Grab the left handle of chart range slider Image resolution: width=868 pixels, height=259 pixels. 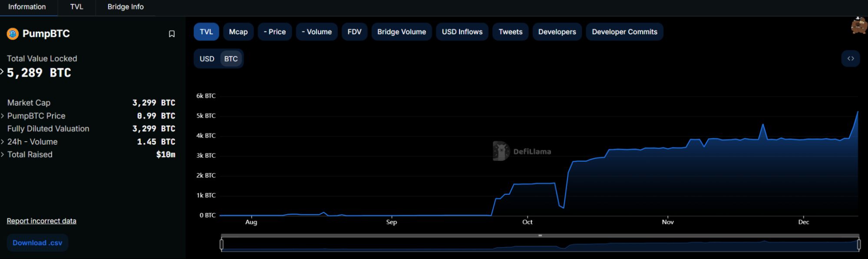221,245
